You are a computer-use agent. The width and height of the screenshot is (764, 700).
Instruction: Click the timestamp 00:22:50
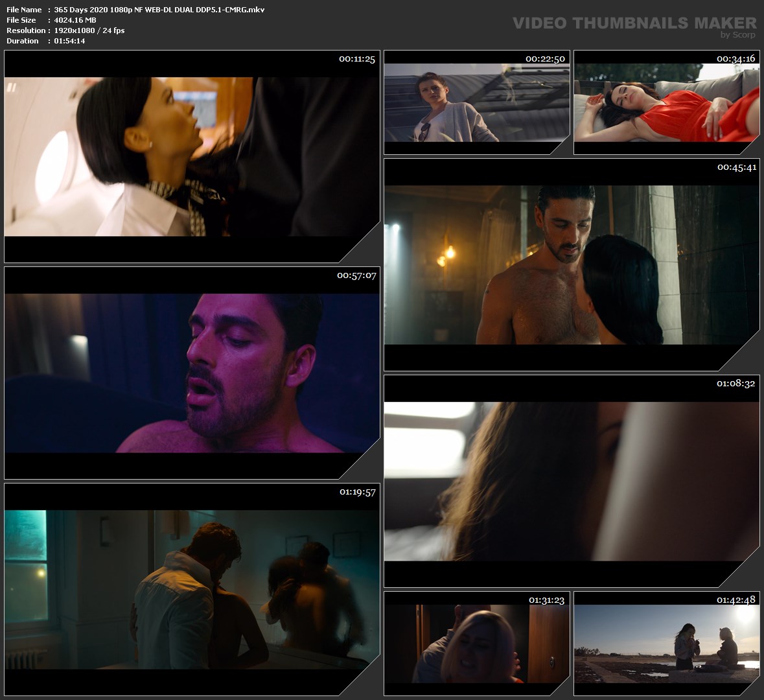[x=545, y=58]
